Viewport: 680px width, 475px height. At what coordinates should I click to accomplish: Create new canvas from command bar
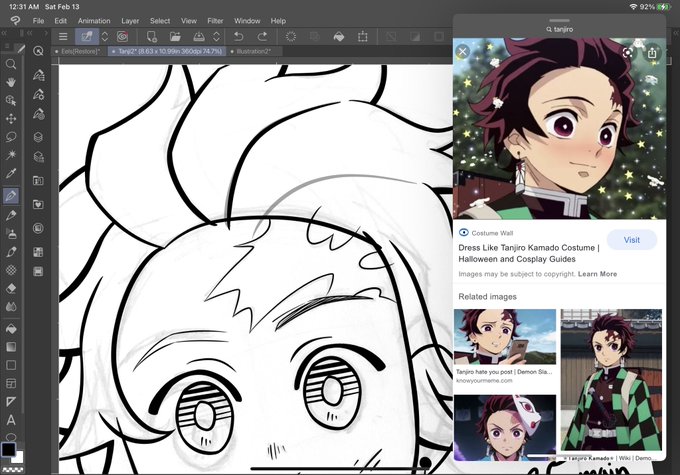(x=151, y=36)
